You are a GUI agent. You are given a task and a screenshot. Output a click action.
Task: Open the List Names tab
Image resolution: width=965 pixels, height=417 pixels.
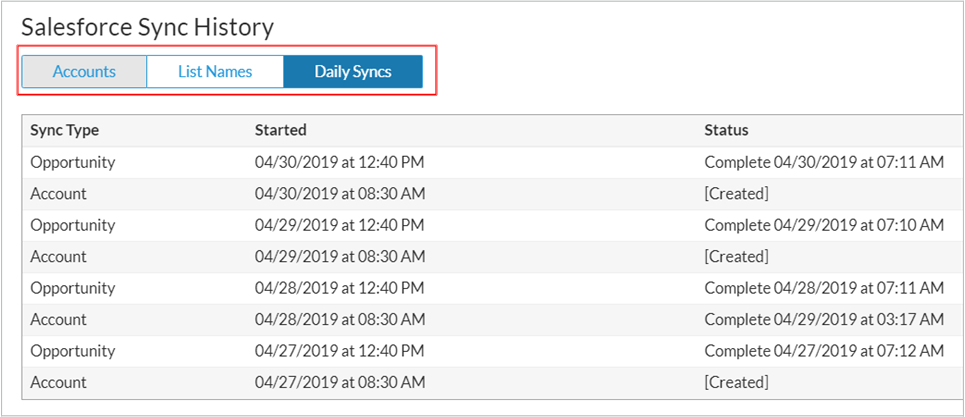[x=215, y=72]
